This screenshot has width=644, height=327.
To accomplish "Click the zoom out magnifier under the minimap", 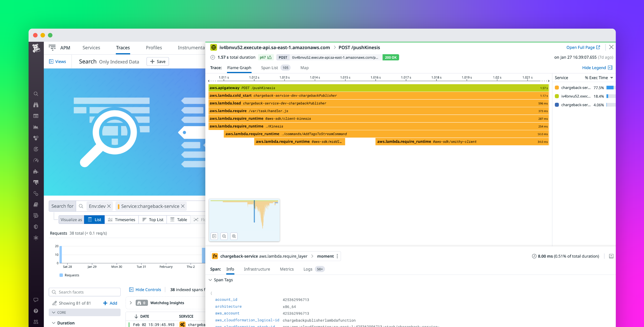I will tap(224, 236).
